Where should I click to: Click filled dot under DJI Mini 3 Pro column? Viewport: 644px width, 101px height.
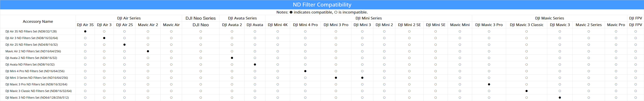point(336,78)
